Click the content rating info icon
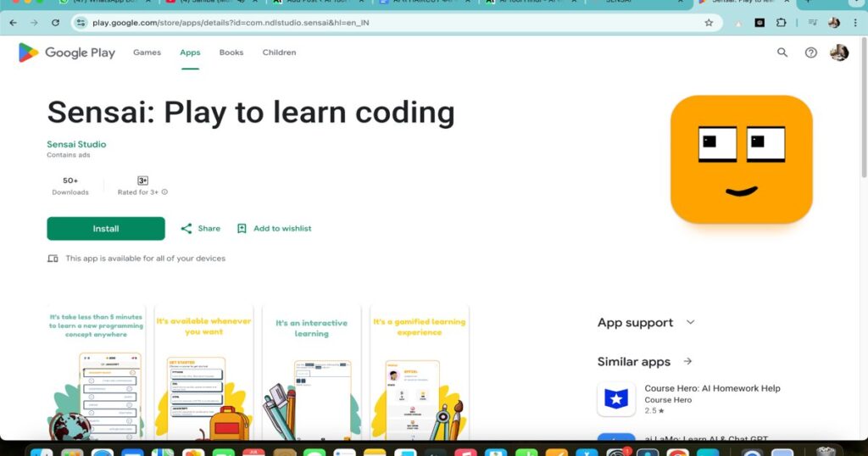The width and height of the screenshot is (868, 456). (164, 192)
